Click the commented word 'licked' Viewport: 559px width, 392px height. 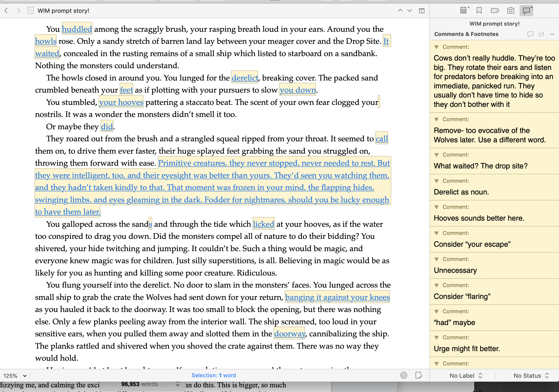coord(263,224)
